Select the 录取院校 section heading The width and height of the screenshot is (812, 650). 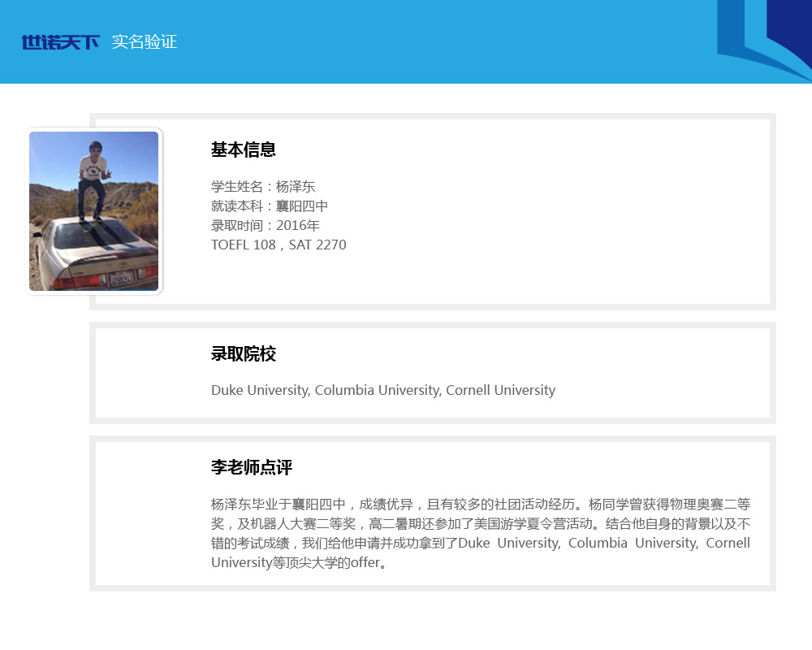click(244, 354)
